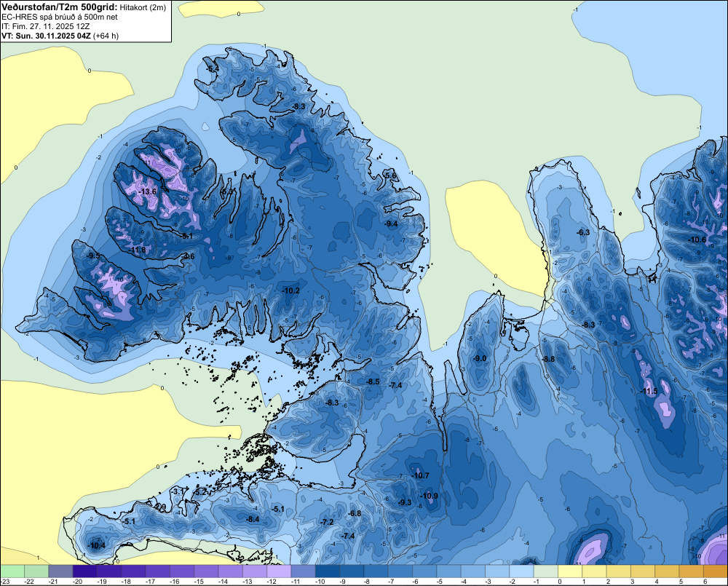Click the -8.1 temperature value

187,236
